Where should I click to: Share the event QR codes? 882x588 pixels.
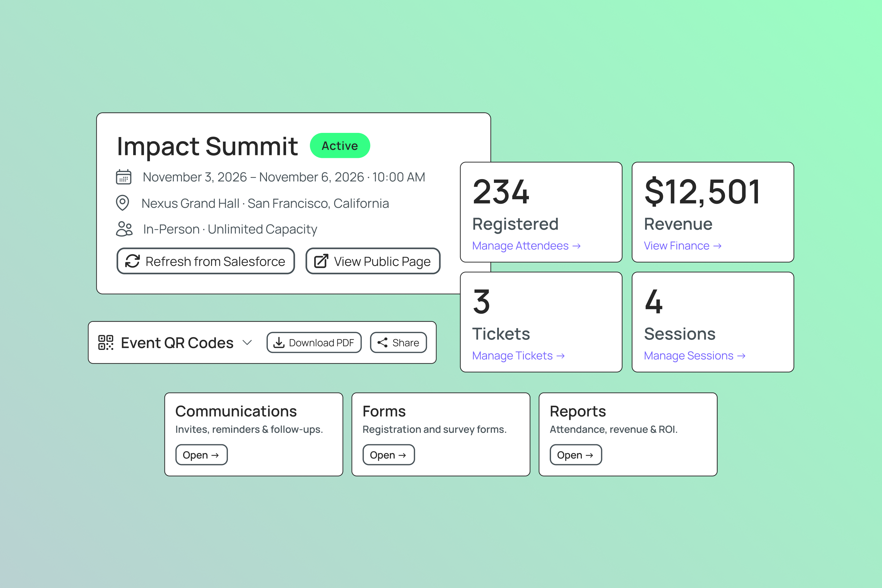(398, 343)
